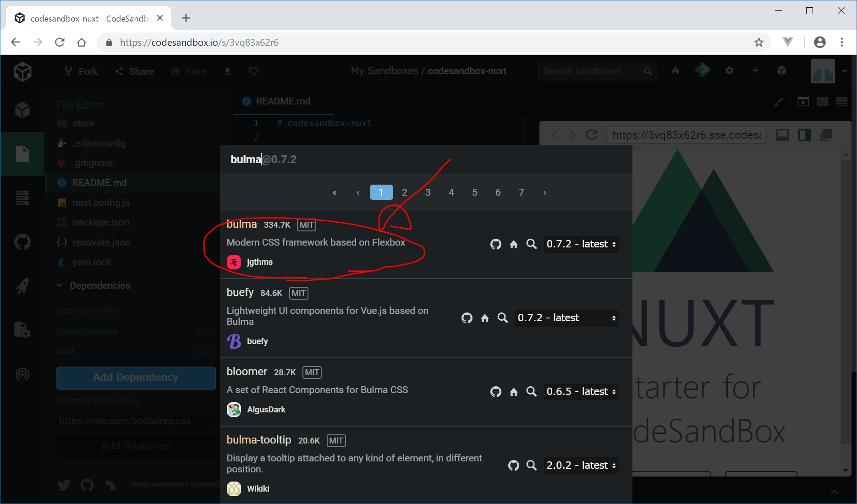This screenshot has width=857, height=504.
Task: Go to page 2 of results
Action: click(404, 192)
